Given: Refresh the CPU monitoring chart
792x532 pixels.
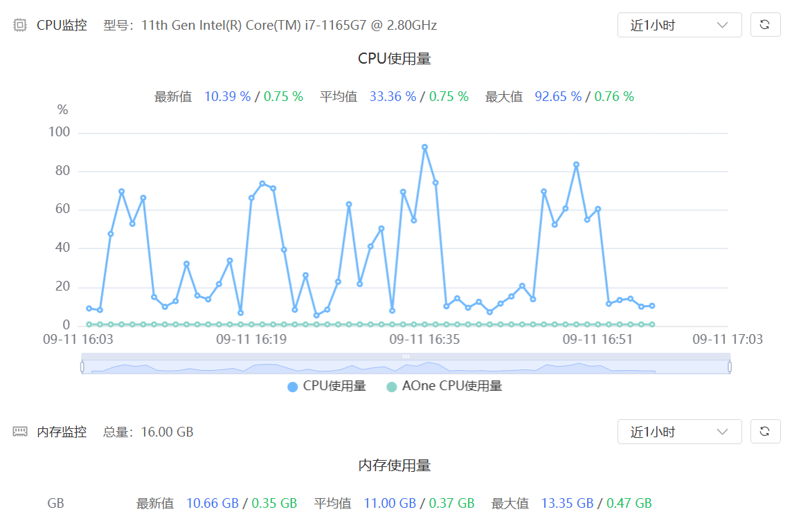Looking at the screenshot, I should (765, 25).
